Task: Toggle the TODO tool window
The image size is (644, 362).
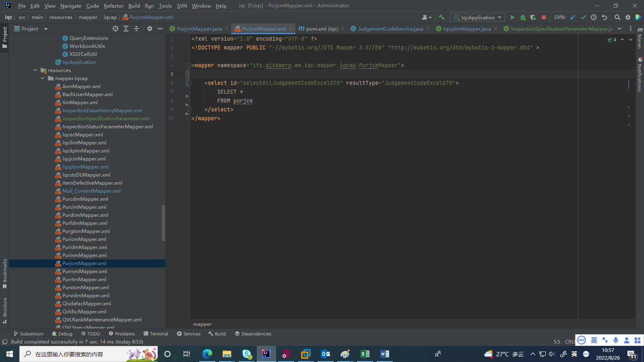Action: pyautogui.click(x=91, y=333)
